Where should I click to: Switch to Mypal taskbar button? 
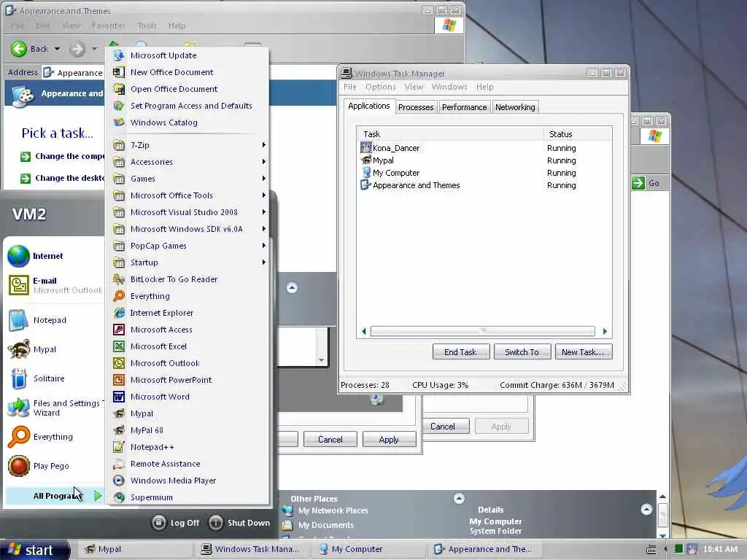(x=133, y=549)
